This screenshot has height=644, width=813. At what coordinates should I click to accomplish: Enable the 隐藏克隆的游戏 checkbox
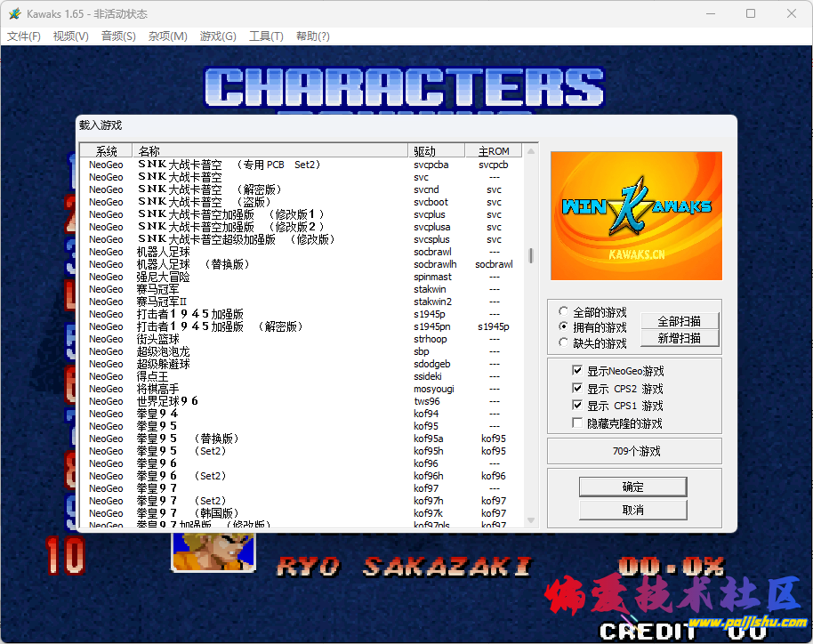577,423
